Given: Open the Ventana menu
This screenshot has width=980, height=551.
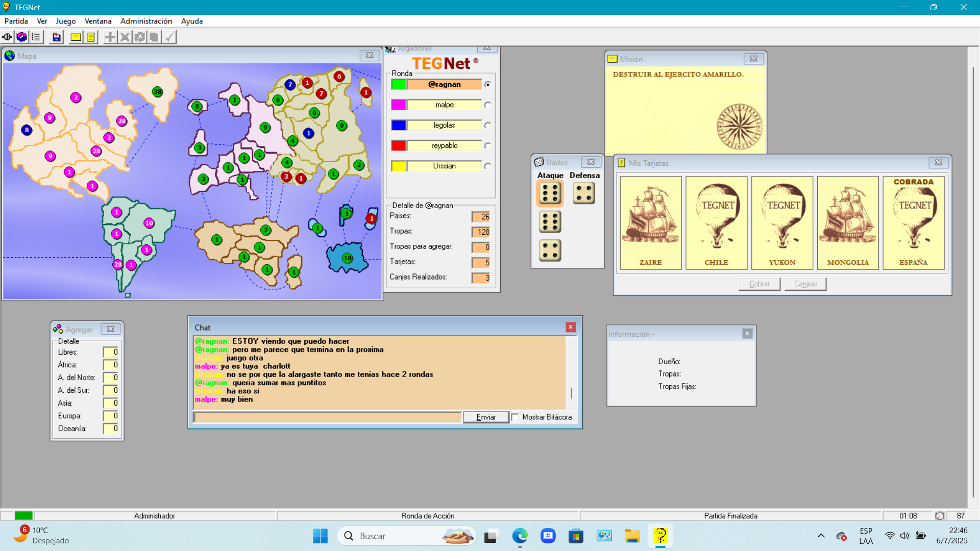Looking at the screenshot, I should 98,21.
